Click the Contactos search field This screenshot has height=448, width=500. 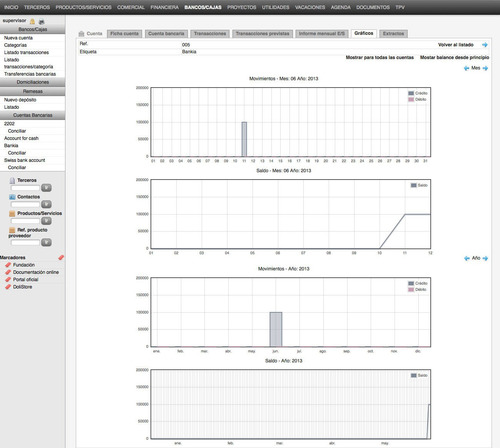25,204
